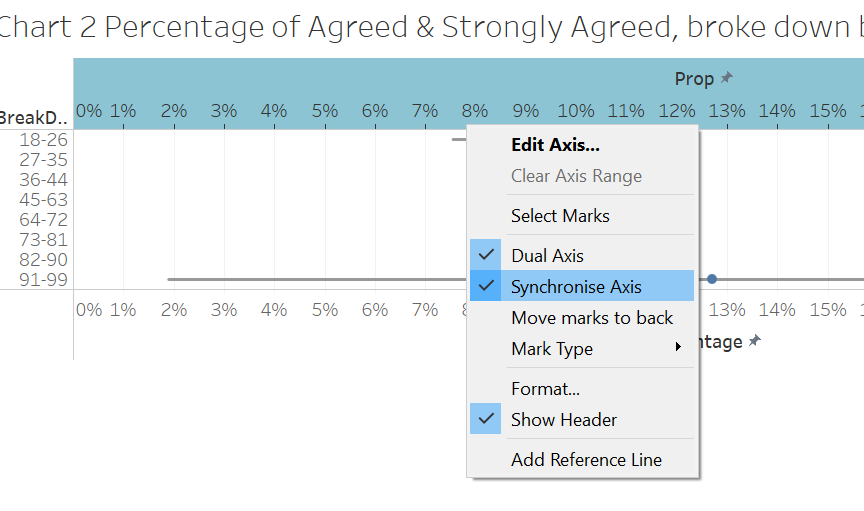
Task: Click Move marks to back
Action: (x=592, y=318)
